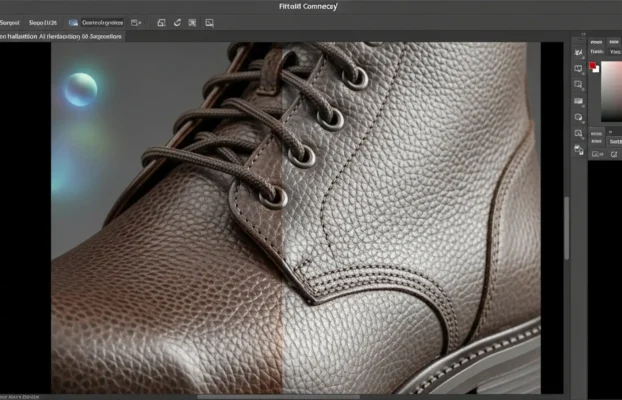Click the horizontal scrollbar below the canvas
The height and width of the screenshot is (400, 622).
[x=278, y=397]
